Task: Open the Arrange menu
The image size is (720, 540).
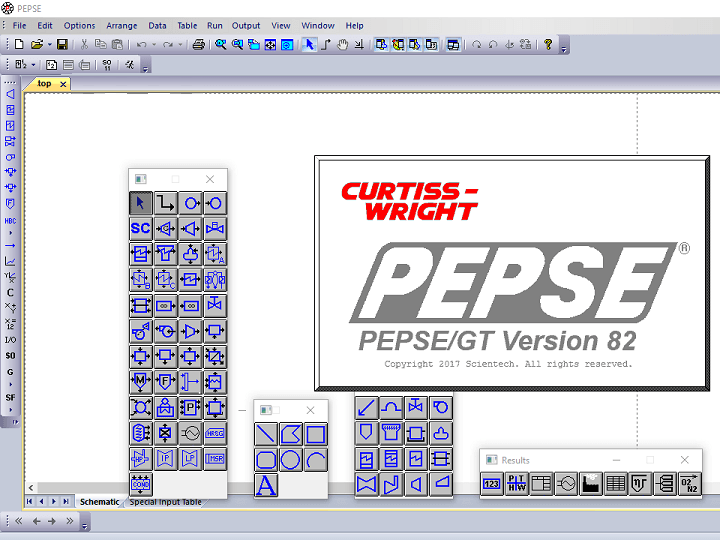Action: (122, 26)
